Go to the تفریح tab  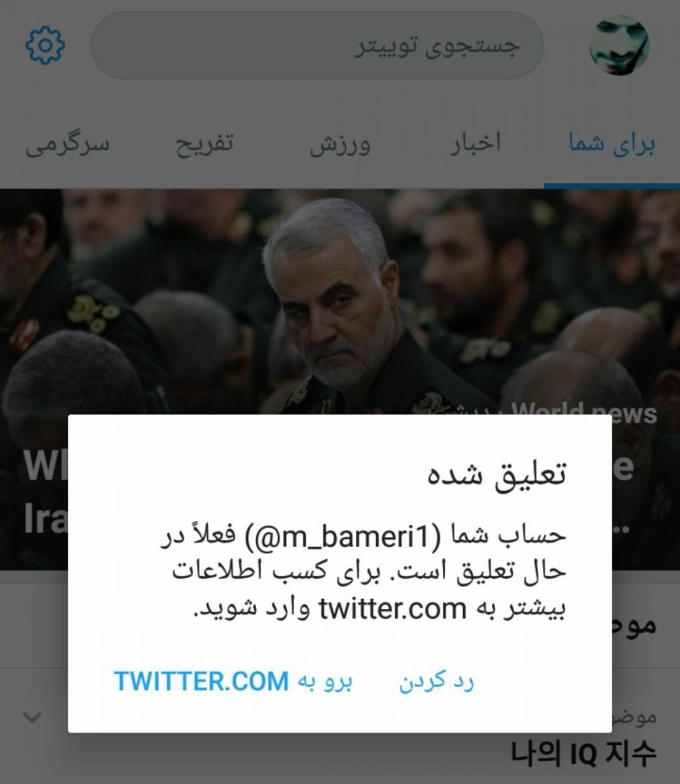click(204, 143)
